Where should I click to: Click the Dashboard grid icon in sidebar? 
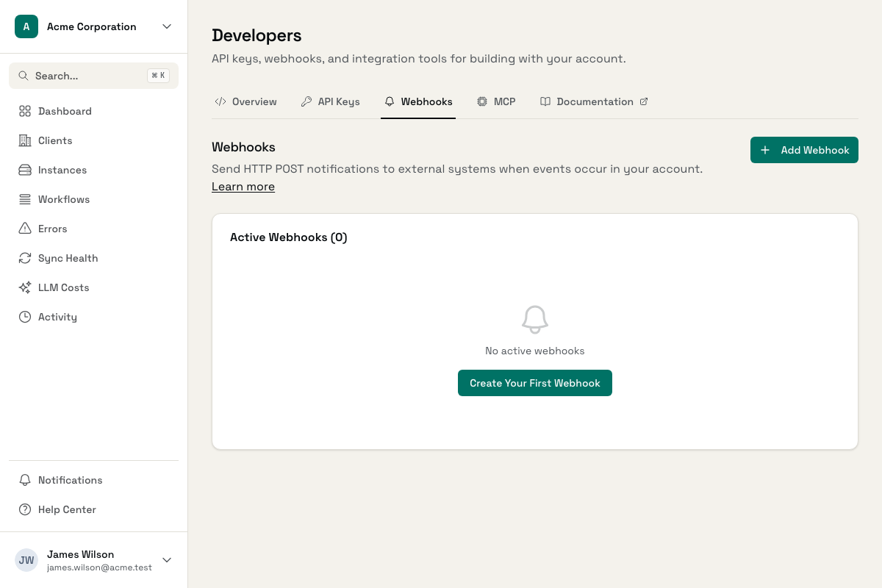point(25,111)
